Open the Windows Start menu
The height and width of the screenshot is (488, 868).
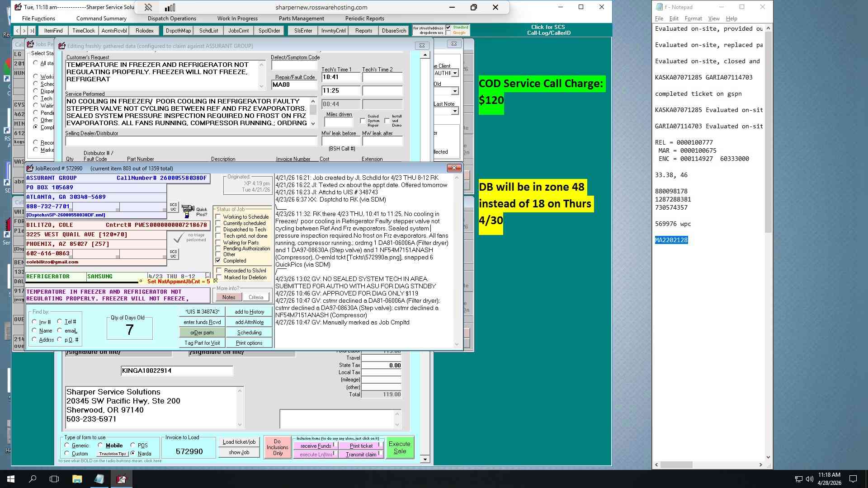coord(11,479)
